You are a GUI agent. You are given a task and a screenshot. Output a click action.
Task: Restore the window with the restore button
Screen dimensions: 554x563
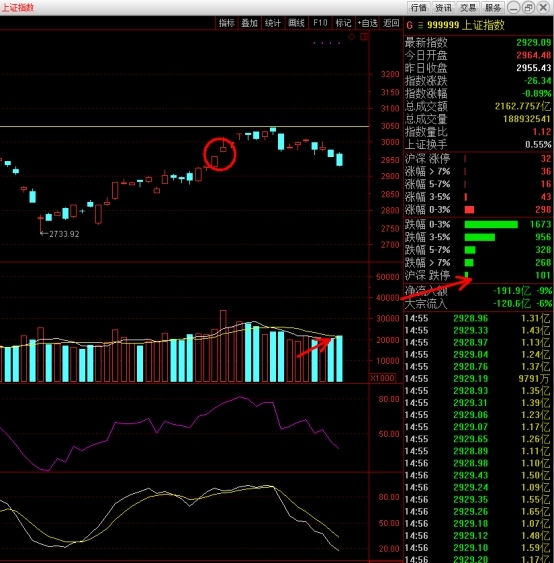tap(529, 8)
